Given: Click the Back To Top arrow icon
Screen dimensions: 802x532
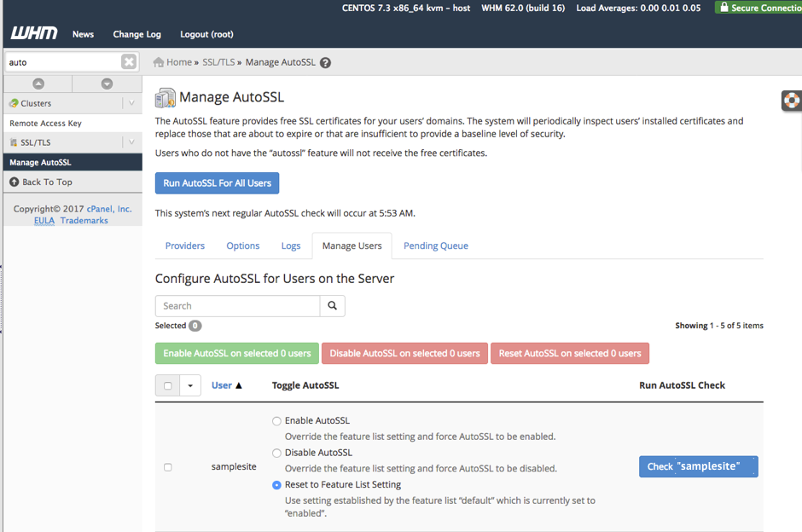Looking at the screenshot, I should tap(15, 182).
